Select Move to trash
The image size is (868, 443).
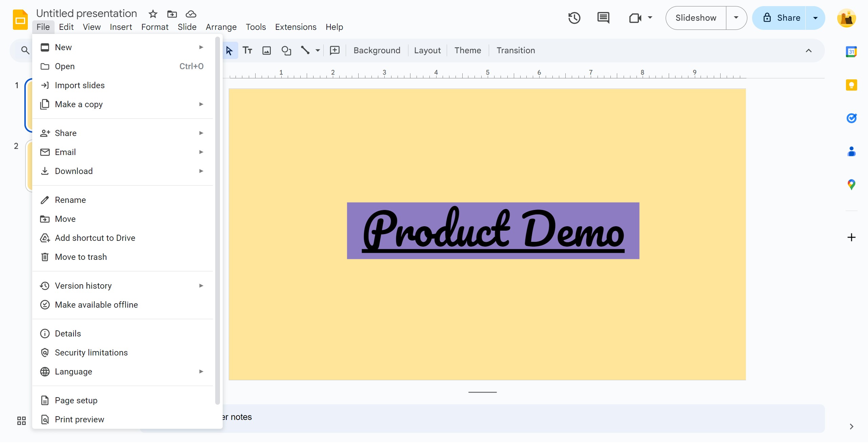122,257
